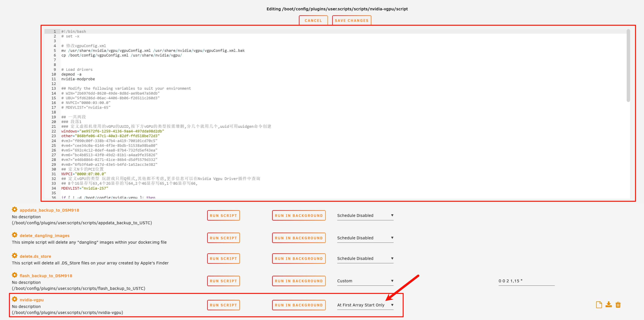This screenshot has width=644, height=320.
Task: Open schedule dropdown for delete.ds_store
Action: click(x=365, y=258)
